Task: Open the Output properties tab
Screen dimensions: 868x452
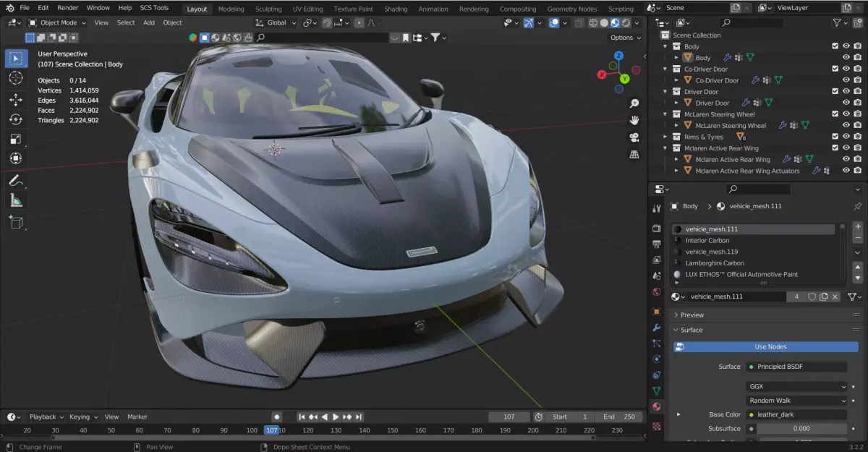Action: click(656, 244)
